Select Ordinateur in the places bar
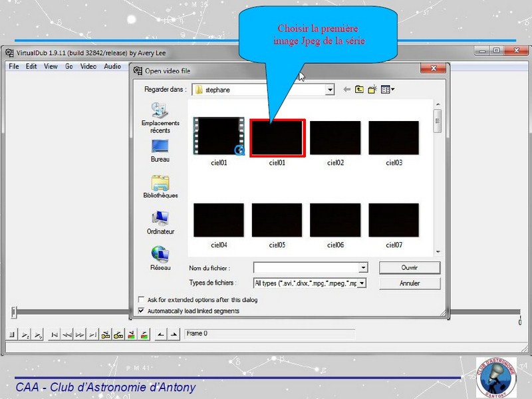Screen dimensions: 532x399 pos(160,223)
